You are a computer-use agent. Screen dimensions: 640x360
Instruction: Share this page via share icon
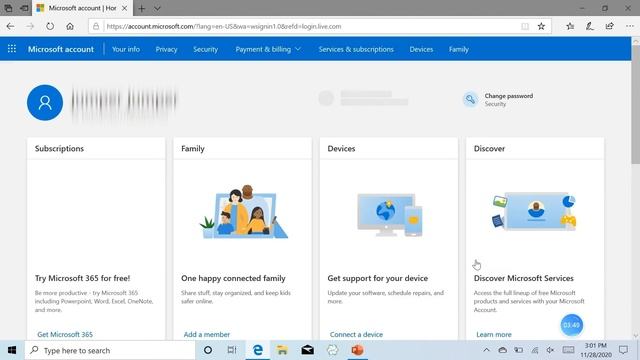point(609,26)
